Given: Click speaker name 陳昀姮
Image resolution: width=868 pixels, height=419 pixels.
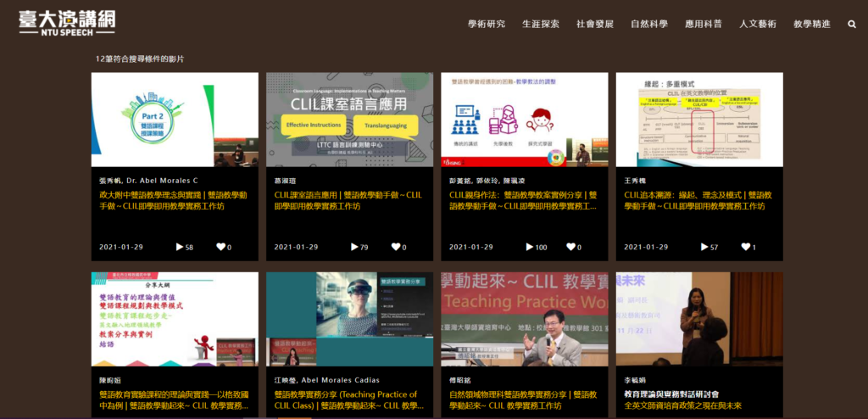Looking at the screenshot, I should pyautogui.click(x=110, y=380).
